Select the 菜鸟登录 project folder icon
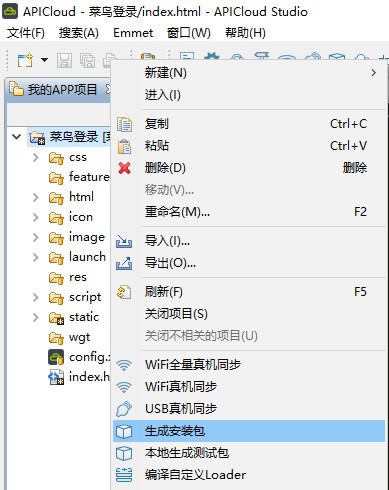This screenshot has height=490, width=389. 37,137
